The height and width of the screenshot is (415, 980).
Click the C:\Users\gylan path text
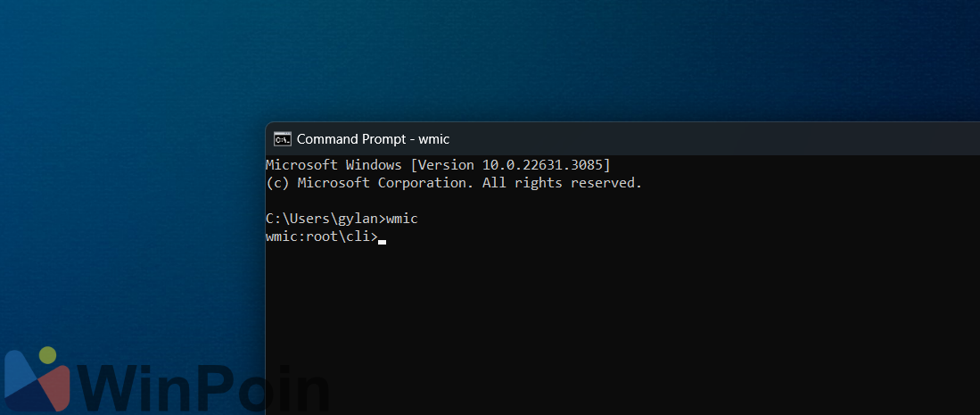point(323,219)
